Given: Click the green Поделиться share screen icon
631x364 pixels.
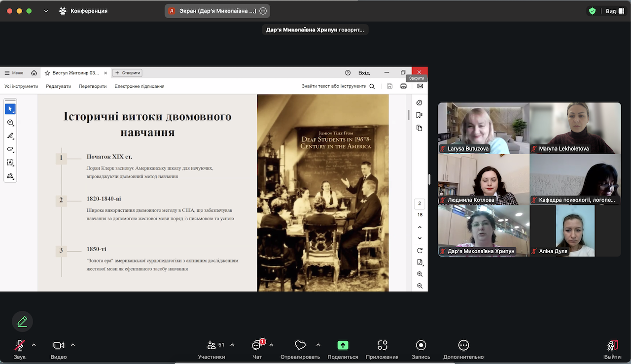Looking at the screenshot, I should click(343, 346).
